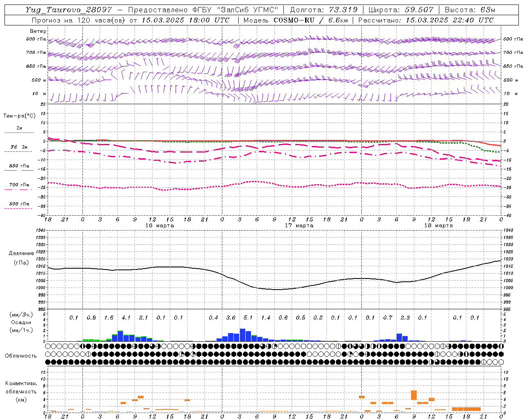
Task: Click the Облачность cloud cover label
Action: [21, 356]
